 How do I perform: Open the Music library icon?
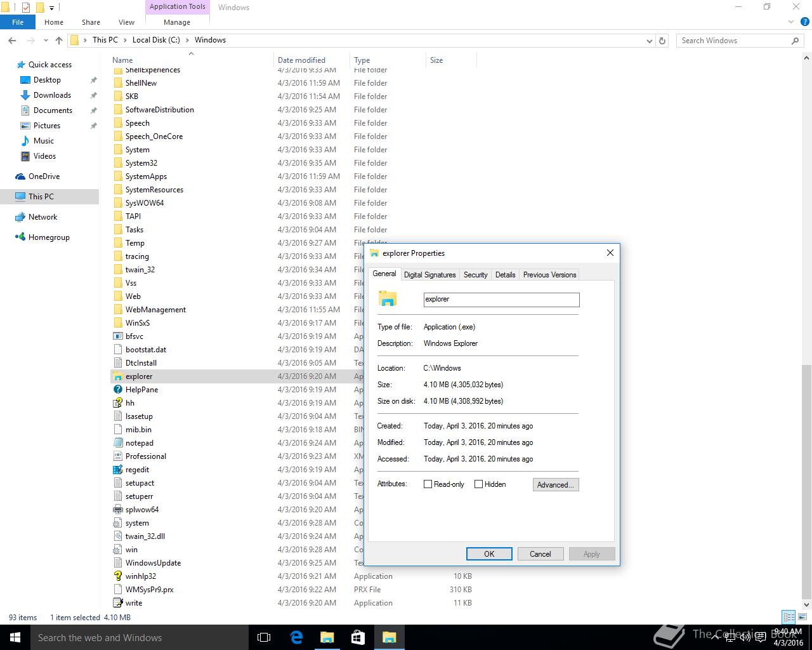[x=25, y=141]
